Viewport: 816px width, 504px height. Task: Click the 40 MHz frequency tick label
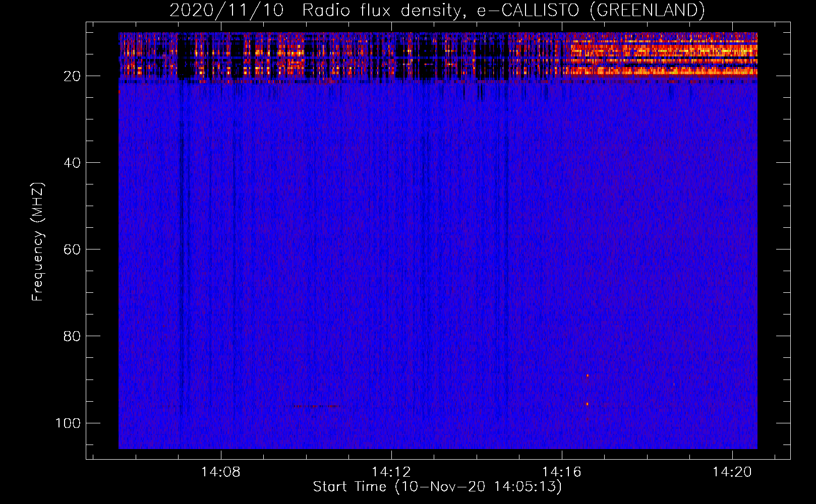(72, 163)
